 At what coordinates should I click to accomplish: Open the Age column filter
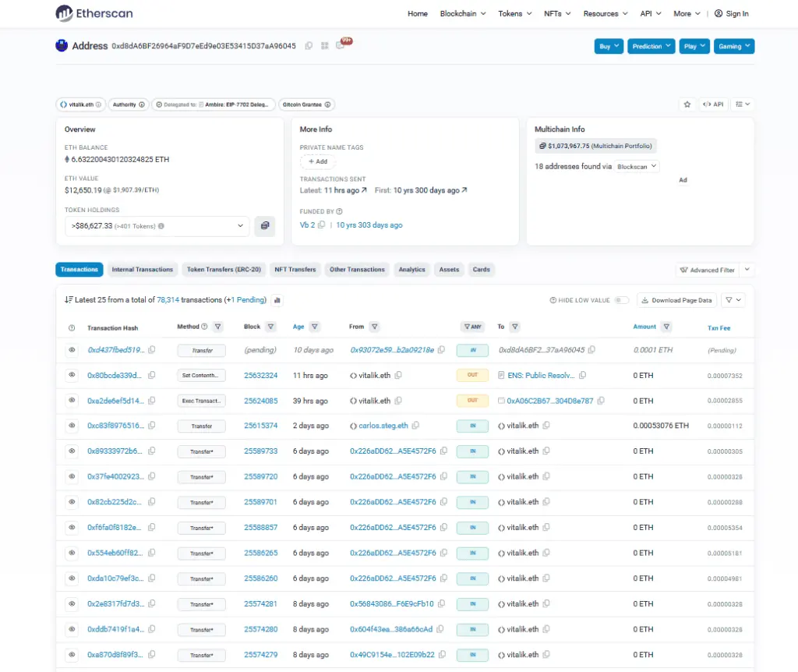315,327
